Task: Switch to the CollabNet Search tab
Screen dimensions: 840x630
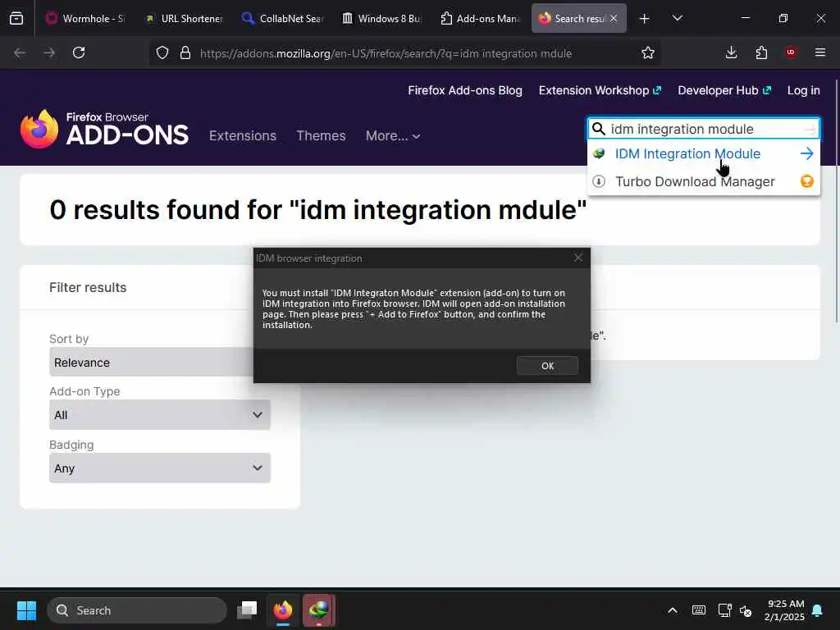Action: pyautogui.click(x=282, y=18)
